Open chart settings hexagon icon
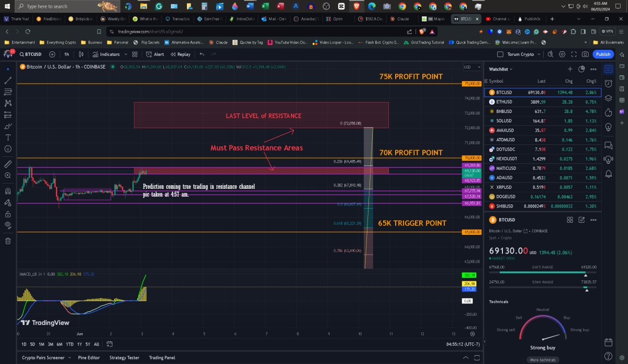 point(562,54)
